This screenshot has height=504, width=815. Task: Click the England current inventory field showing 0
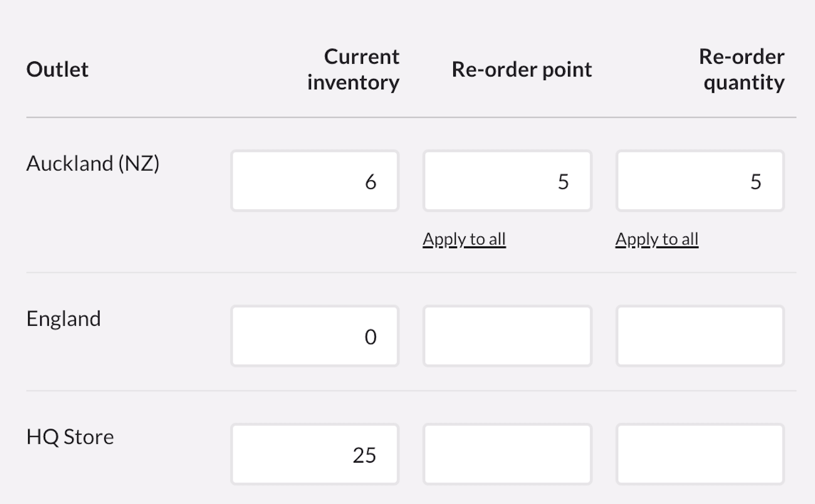click(x=315, y=335)
